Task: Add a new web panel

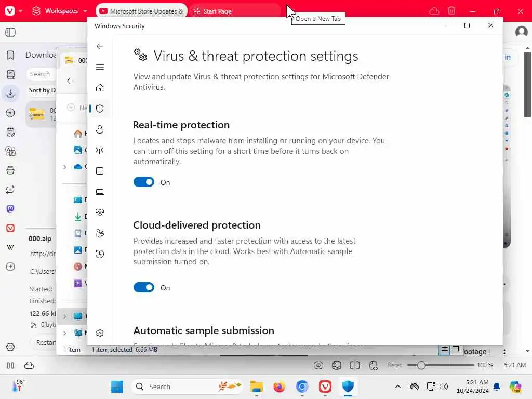Action: click(x=10, y=267)
